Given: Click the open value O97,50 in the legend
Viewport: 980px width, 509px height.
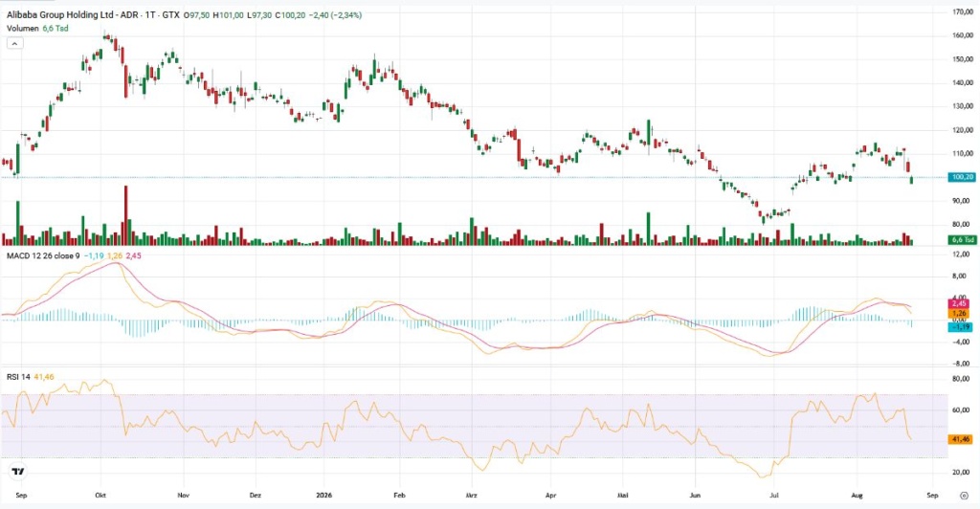Looking at the screenshot, I should [197, 15].
